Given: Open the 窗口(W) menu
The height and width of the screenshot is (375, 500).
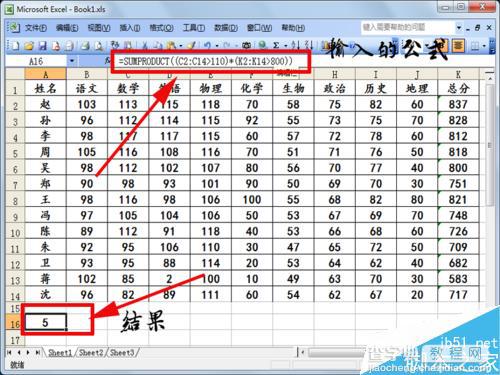Looking at the screenshot, I should pos(259,28).
